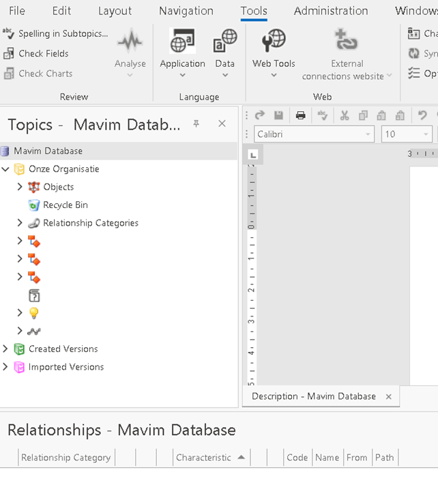Screen dimensions: 438x504
Task: Click the Copy toolbar icon
Action: pos(363,115)
